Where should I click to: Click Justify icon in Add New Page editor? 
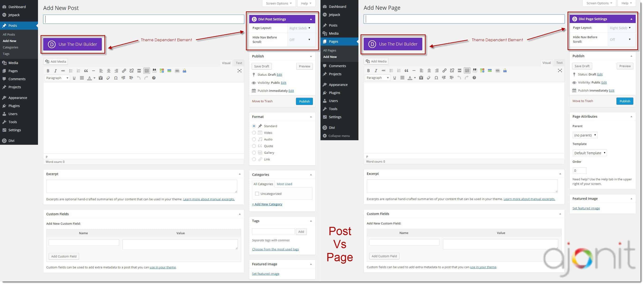[x=402, y=78]
